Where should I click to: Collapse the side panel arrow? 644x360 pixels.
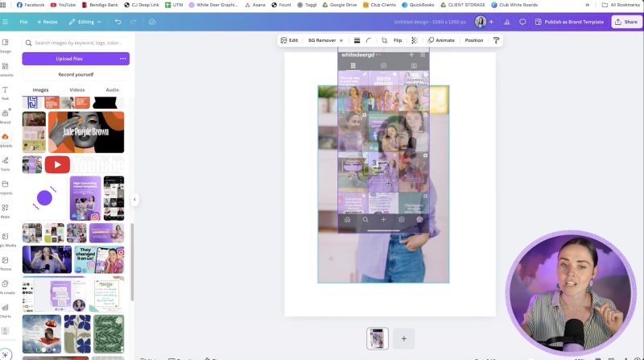(x=134, y=200)
